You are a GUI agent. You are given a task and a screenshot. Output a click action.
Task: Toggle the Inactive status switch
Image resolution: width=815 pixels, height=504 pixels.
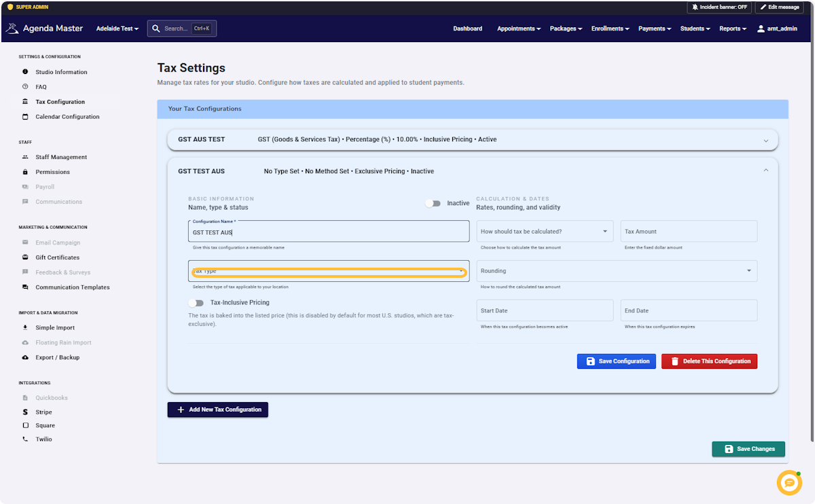click(433, 203)
